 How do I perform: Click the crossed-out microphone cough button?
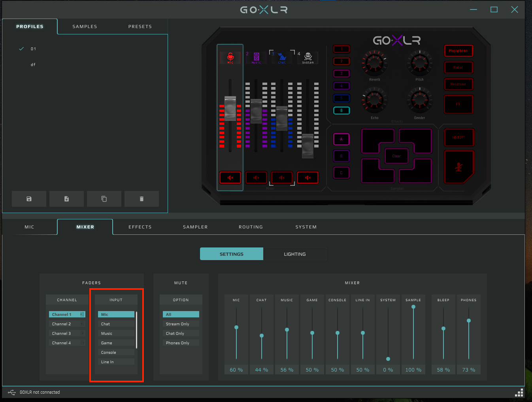point(458,167)
